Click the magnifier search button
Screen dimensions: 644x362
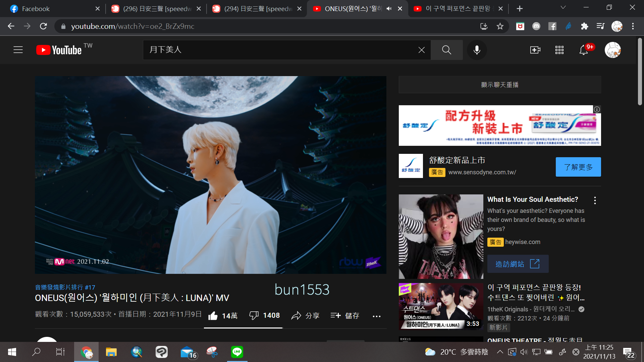point(446,50)
